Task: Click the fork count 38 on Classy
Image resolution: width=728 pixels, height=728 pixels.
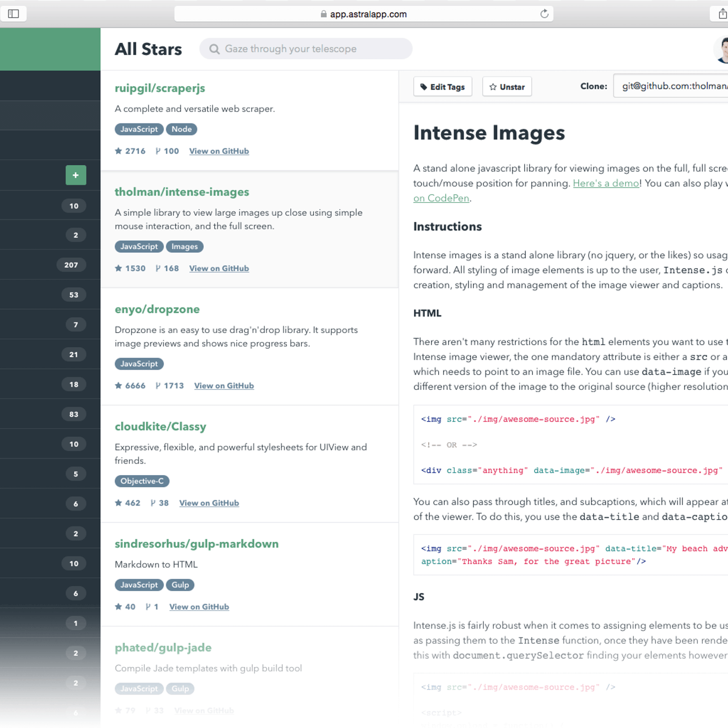Action: pyautogui.click(x=160, y=503)
